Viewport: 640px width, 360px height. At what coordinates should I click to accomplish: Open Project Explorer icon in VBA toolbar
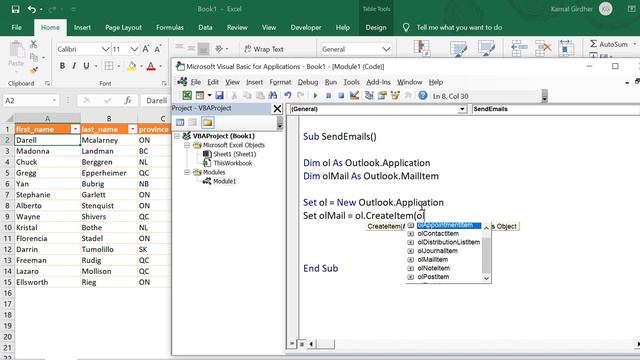pyautogui.click(x=369, y=96)
